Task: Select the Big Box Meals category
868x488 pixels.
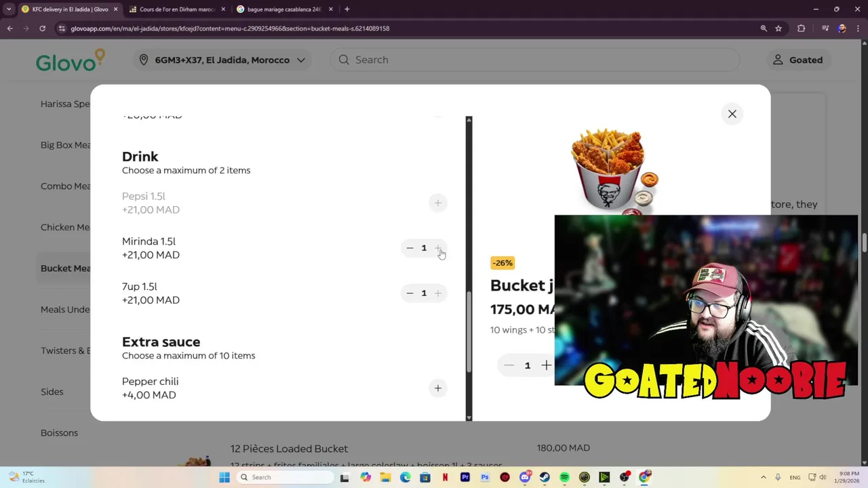Action: 65,145
